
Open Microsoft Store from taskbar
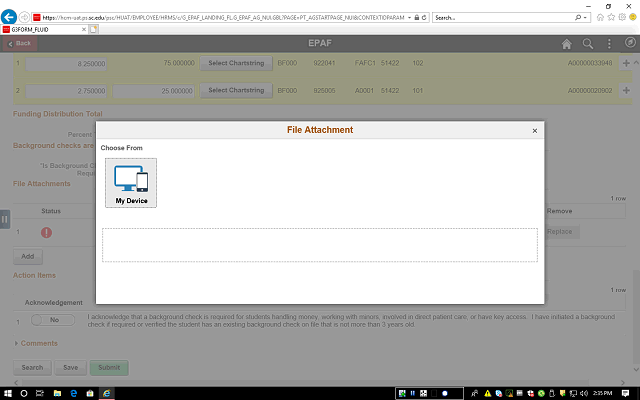tap(90, 393)
